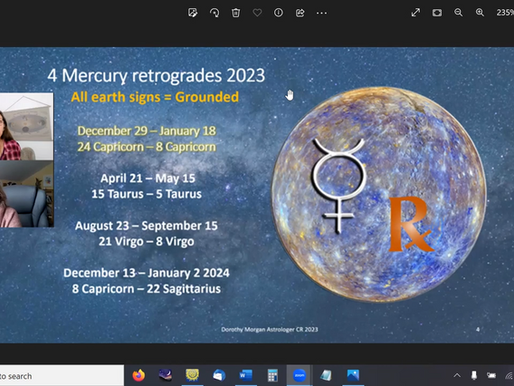Screen dimensions: 514x386
Task: Show file info with the info icon
Action: pos(278,13)
